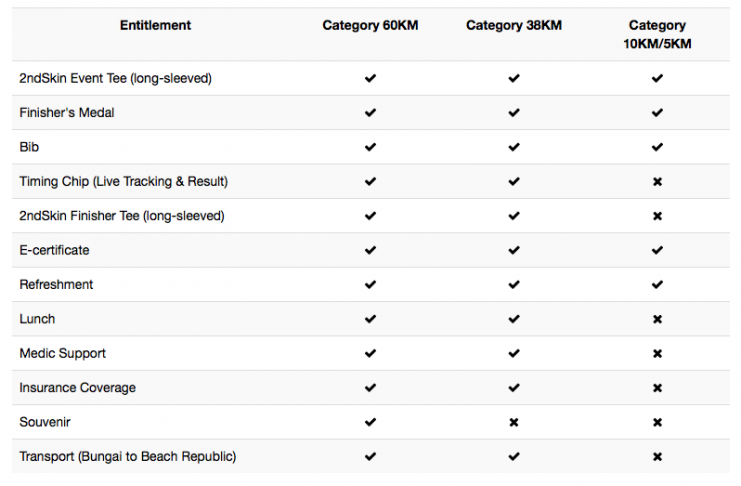Image resolution: width=741 pixels, height=486 pixels.
Task: Click the 10KM/5KM cross for Timing Chip
Action: (x=657, y=182)
